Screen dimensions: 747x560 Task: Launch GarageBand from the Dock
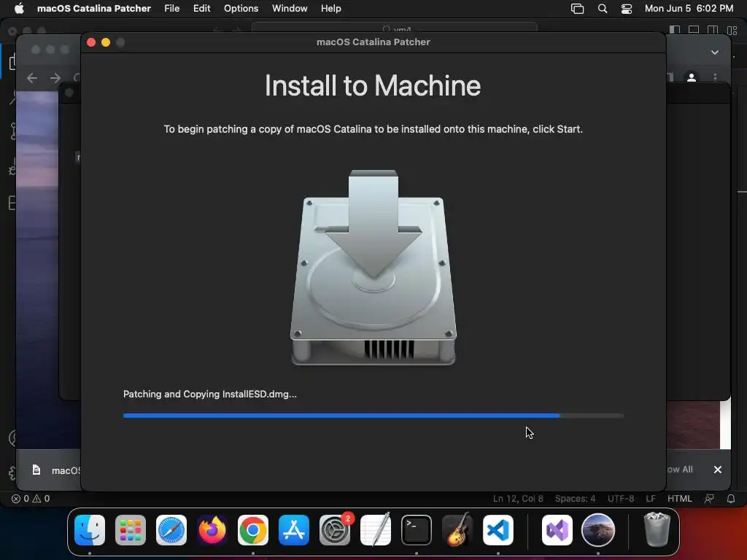[457, 530]
